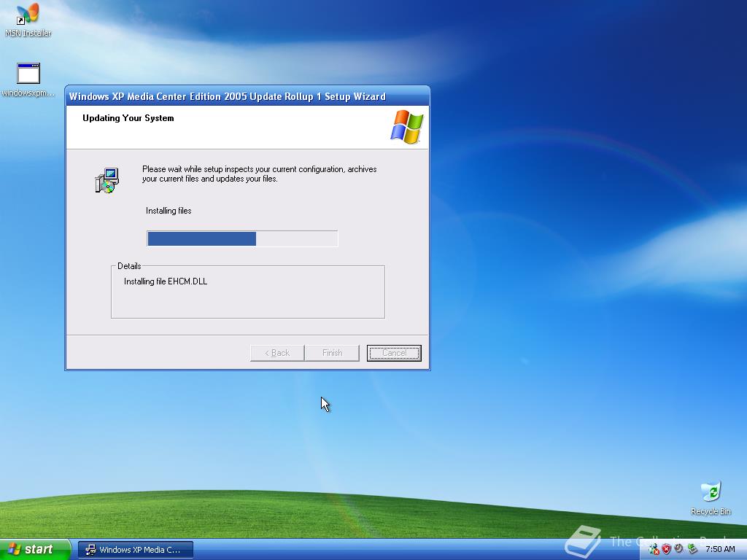Cancel the Update Rollup installation
This screenshot has width=747, height=560.
click(394, 353)
